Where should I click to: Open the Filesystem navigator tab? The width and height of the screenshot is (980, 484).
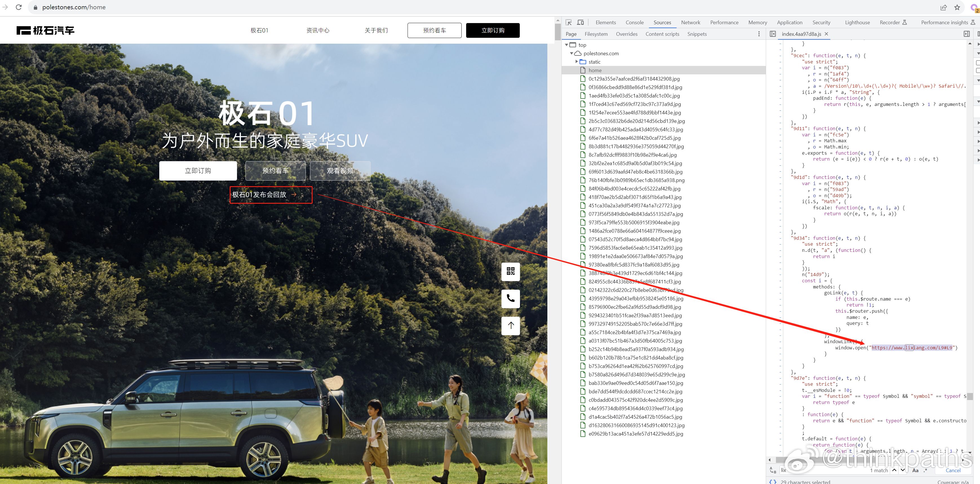pyautogui.click(x=596, y=34)
